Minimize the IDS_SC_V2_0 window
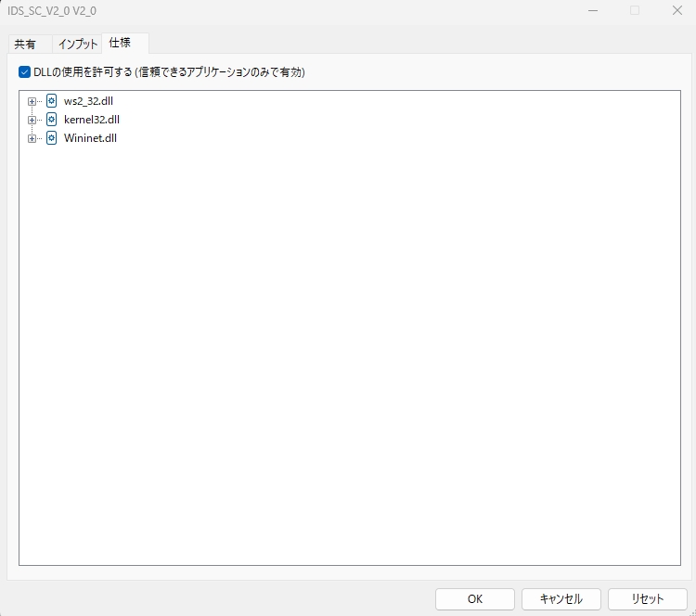 593,10
